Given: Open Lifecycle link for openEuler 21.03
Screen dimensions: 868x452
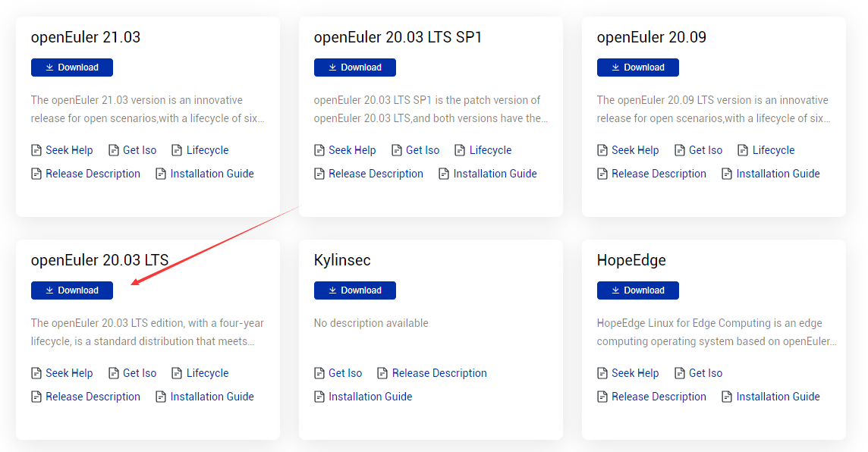Looking at the screenshot, I should click(207, 150).
